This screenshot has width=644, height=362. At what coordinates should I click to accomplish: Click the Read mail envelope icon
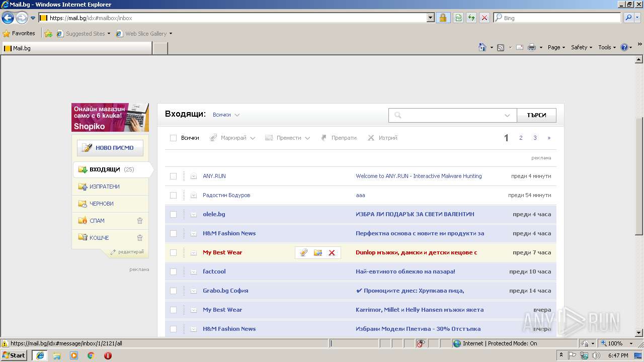pyautogui.click(x=519, y=47)
